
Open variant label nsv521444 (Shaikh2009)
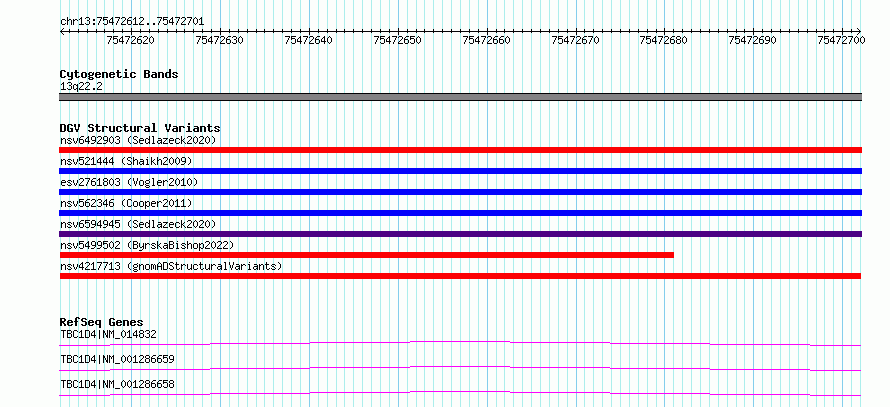tap(126, 161)
